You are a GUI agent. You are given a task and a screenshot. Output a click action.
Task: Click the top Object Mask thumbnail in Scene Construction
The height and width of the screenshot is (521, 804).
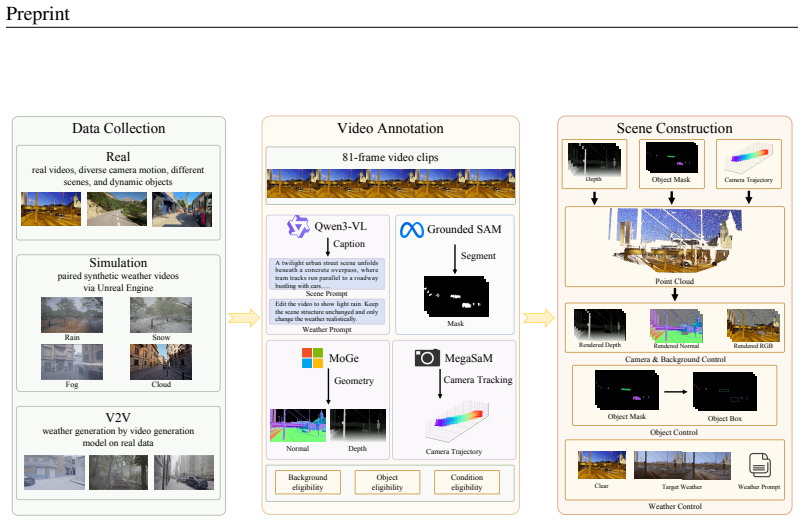(672, 158)
